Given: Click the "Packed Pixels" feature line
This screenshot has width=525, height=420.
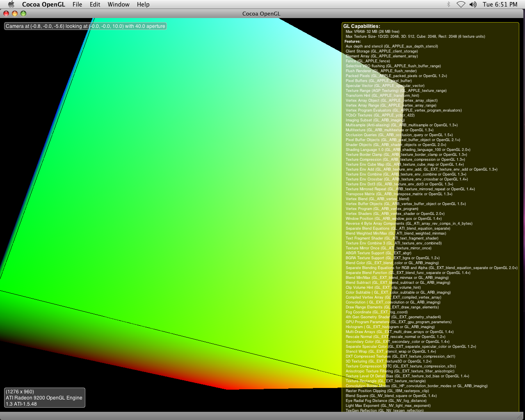Looking at the screenshot, I should click(x=396, y=76).
